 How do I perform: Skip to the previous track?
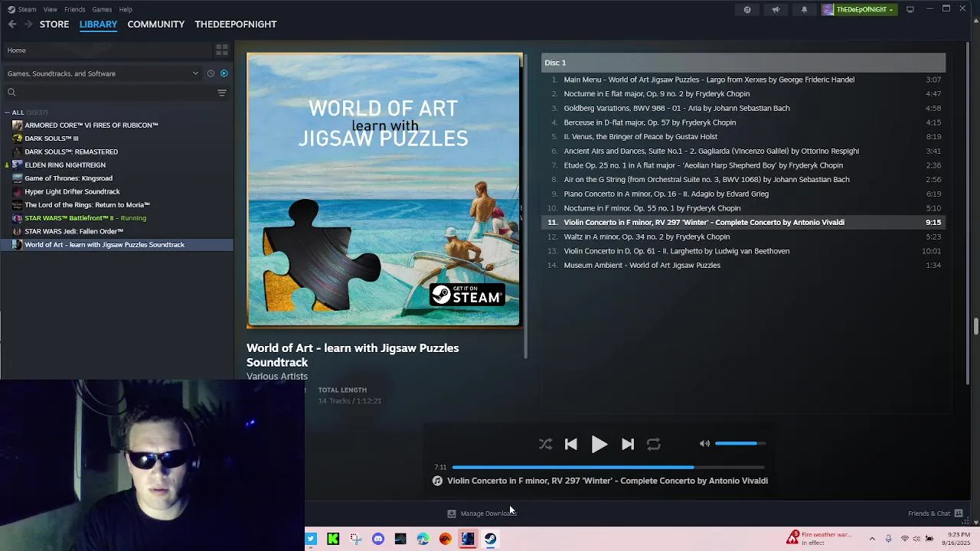(x=571, y=444)
